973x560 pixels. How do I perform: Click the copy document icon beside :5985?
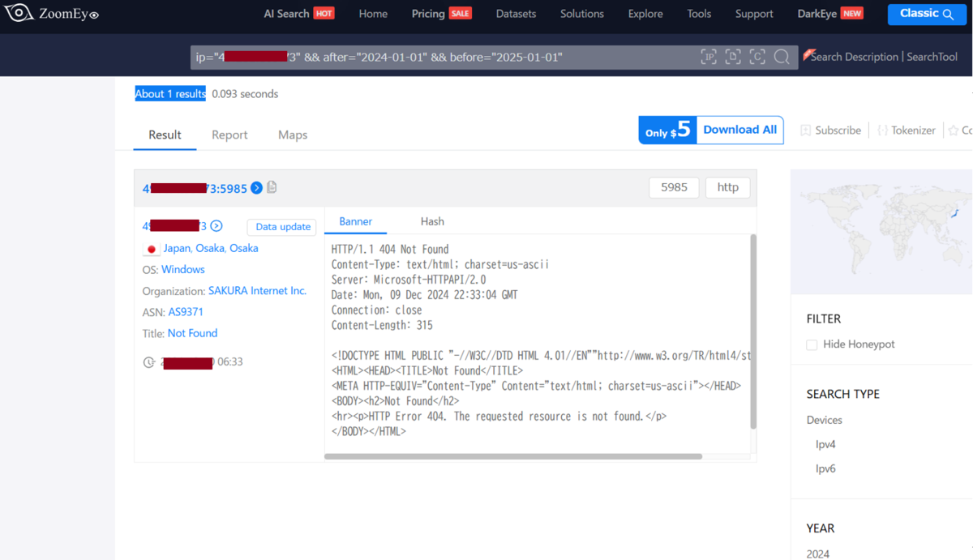[x=272, y=187]
